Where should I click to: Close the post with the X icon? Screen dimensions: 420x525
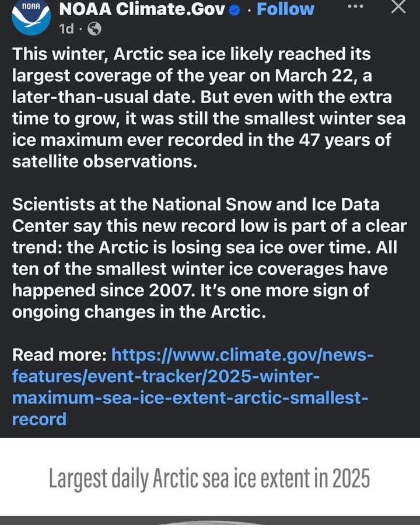pos(398,6)
